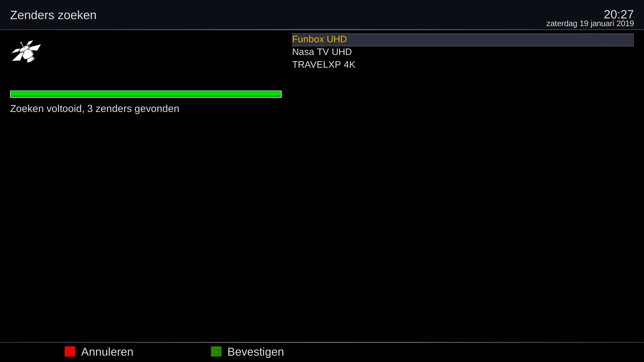
Task: Click the date zaterdag 19 januari 2019
Action: (x=590, y=24)
